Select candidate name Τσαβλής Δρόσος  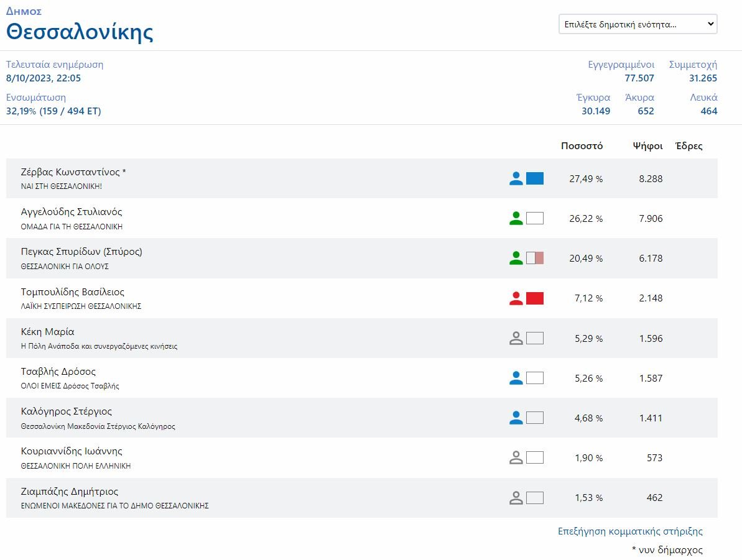click(x=58, y=371)
